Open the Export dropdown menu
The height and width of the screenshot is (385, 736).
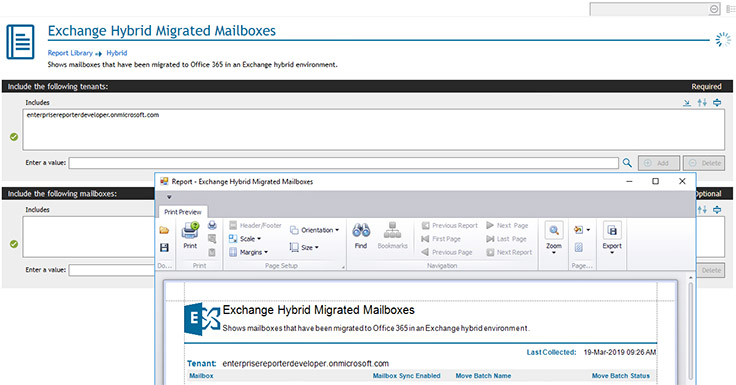[612, 238]
